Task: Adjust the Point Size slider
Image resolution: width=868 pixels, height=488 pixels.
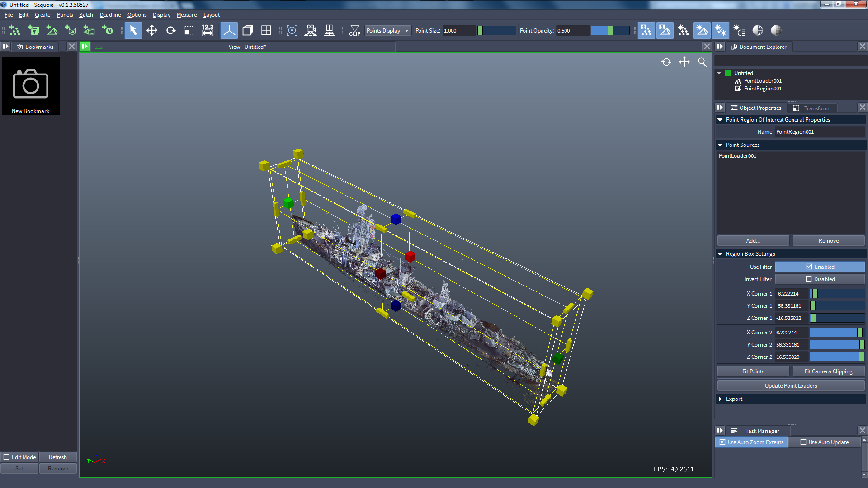Action: [496, 30]
